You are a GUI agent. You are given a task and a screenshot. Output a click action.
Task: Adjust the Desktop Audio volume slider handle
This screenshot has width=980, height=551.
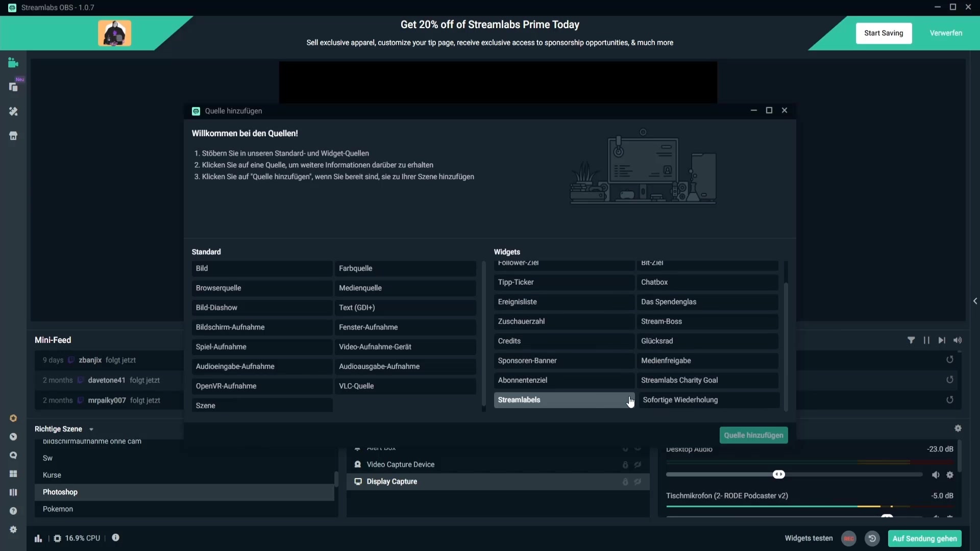pos(778,474)
